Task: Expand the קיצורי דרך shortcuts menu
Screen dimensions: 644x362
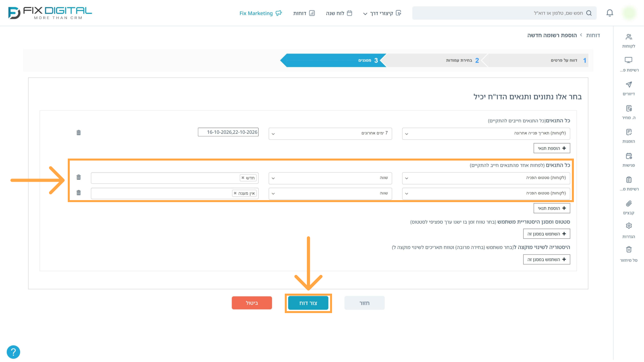Action: point(382,13)
